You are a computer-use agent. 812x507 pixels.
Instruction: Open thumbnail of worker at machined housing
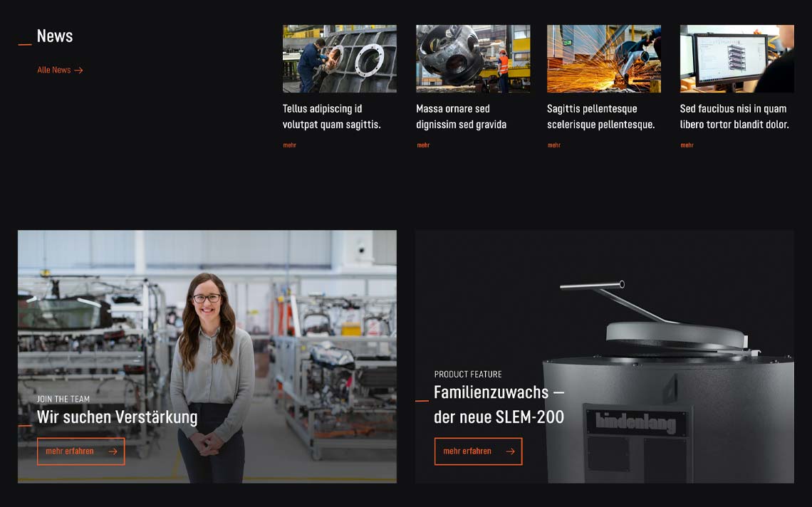tap(340, 58)
